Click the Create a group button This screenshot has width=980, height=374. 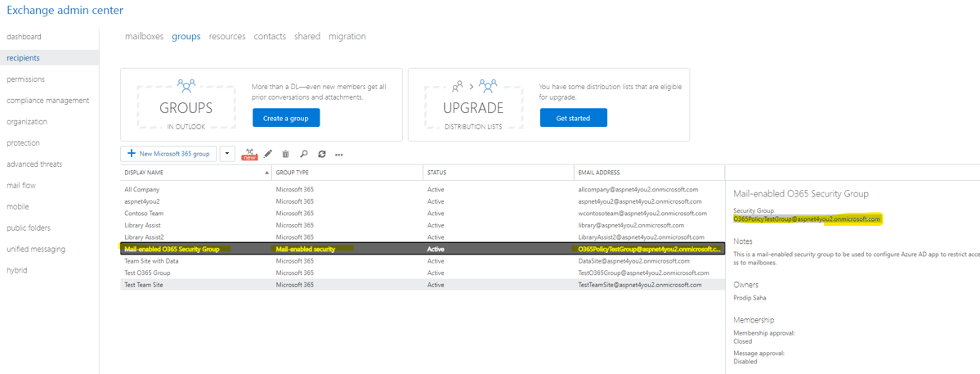(x=286, y=118)
